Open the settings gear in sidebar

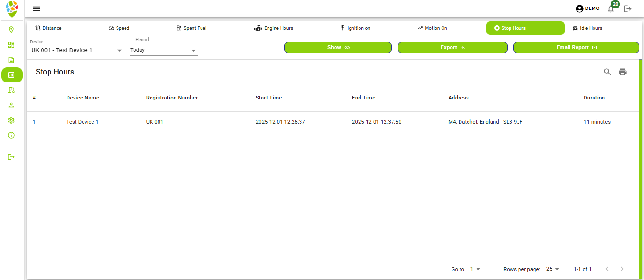11,120
